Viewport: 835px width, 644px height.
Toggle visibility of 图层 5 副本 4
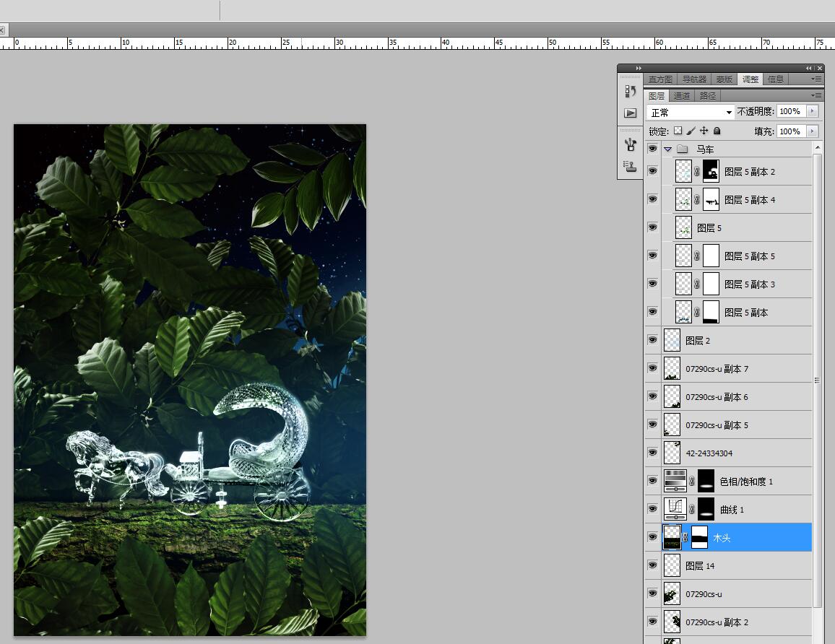click(652, 199)
